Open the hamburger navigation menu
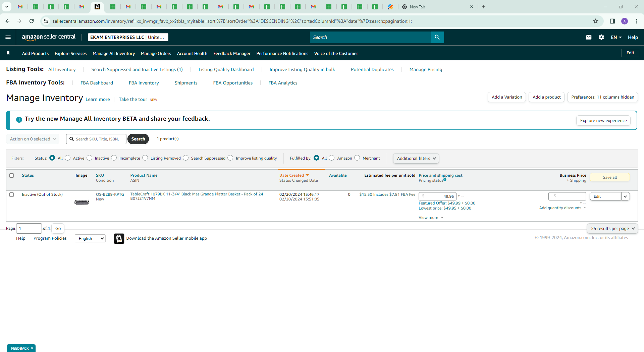Image resolution: width=644 pixels, height=352 pixels. pos(8,37)
